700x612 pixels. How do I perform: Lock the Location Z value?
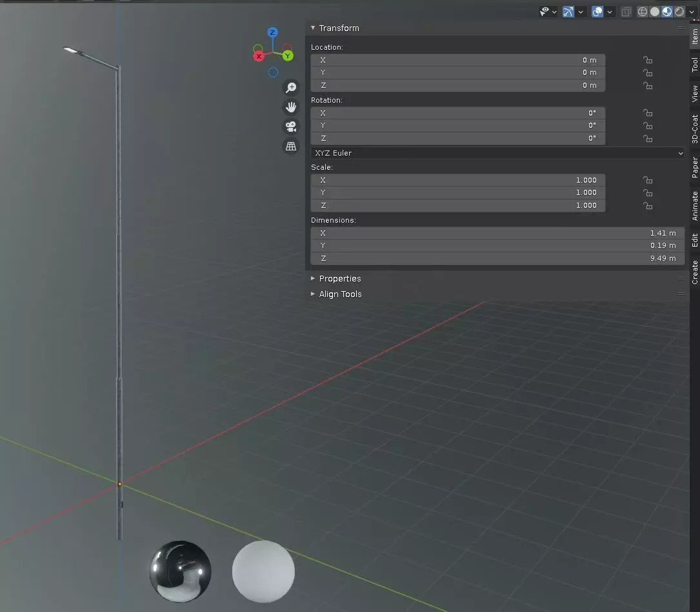point(648,85)
